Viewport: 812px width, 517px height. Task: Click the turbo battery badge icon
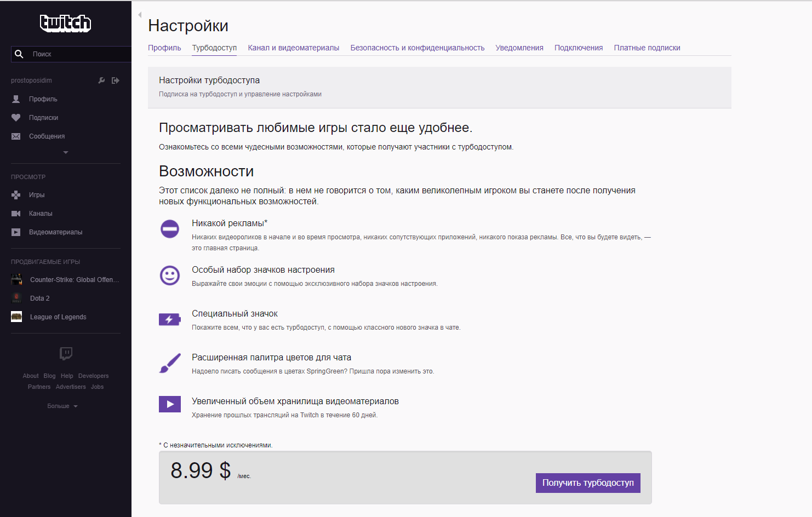tap(170, 319)
